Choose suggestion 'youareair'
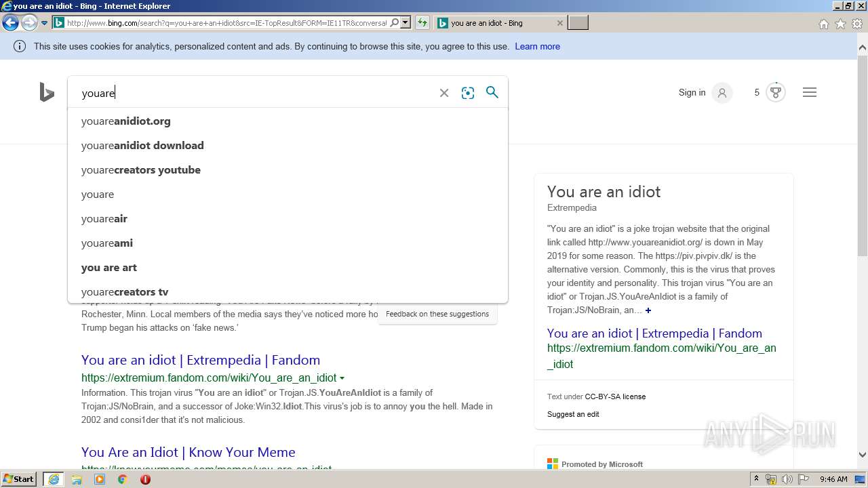Image resolution: width=868 pixels, height=488 pixels. click(x=288, y=219)
